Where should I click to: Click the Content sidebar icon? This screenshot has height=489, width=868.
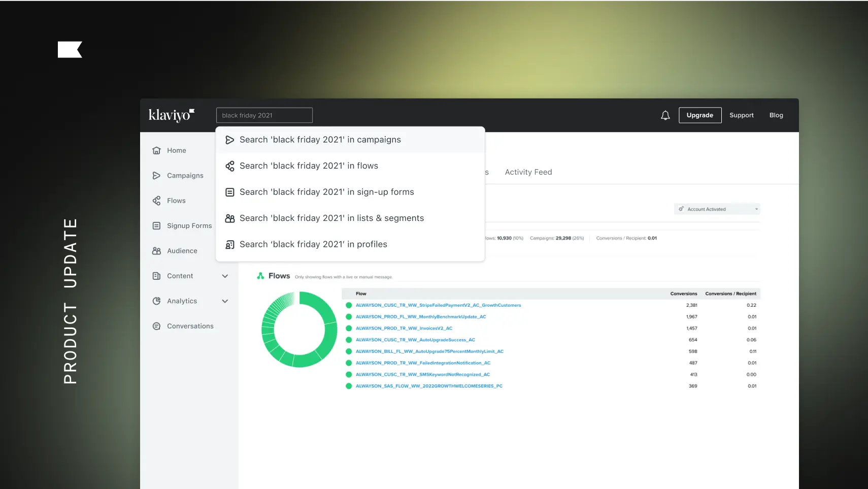156,276
